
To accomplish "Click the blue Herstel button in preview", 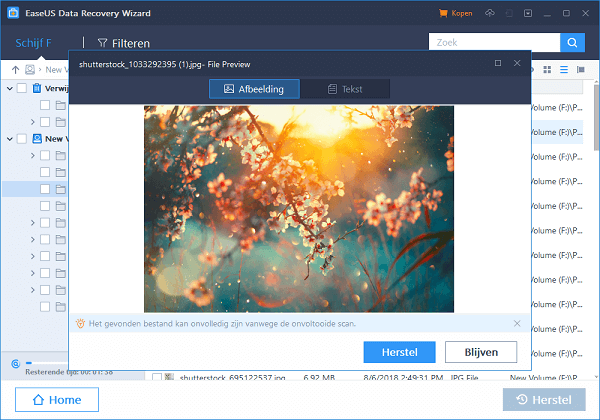I will tap(400, 352).
